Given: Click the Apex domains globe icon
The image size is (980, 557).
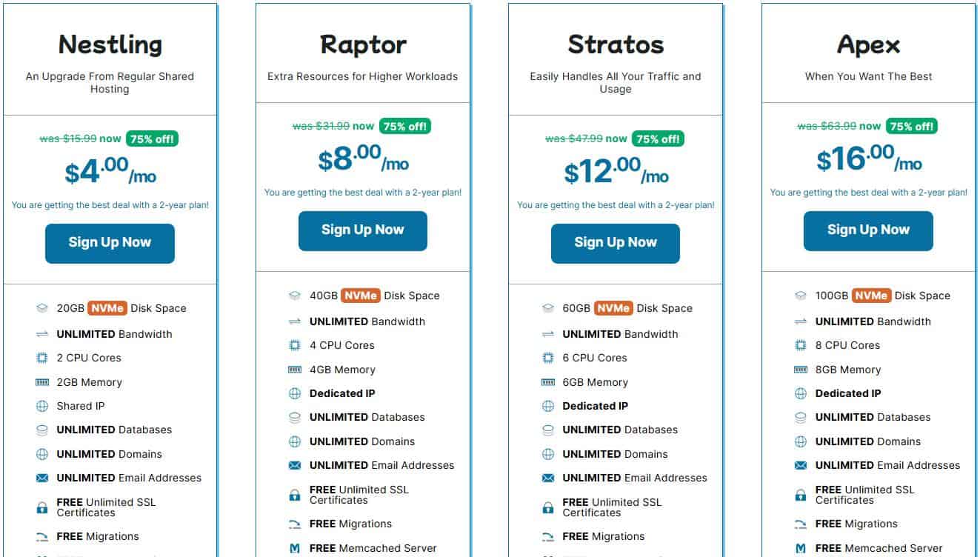Looking at the screenshot, I should (x=801, y=441).
